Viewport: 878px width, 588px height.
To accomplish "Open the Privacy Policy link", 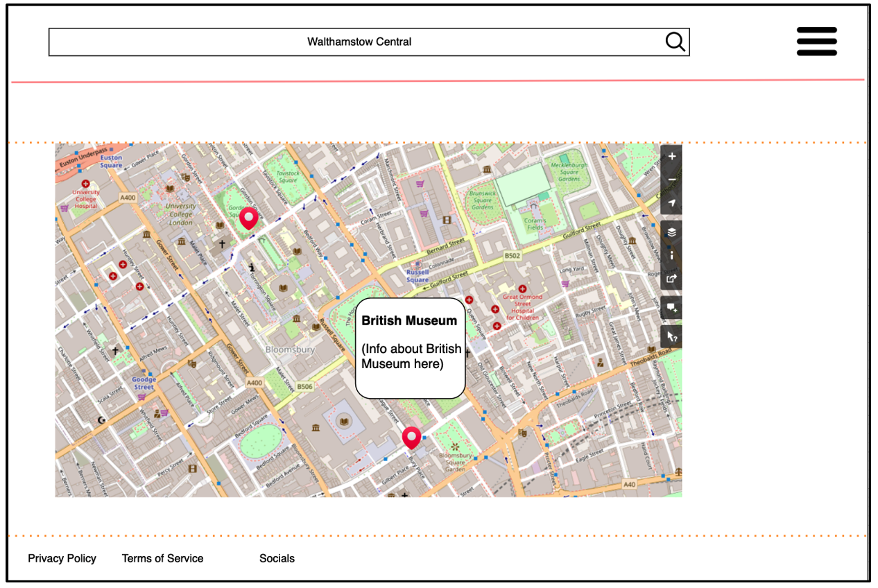I will tap(62, 558).
